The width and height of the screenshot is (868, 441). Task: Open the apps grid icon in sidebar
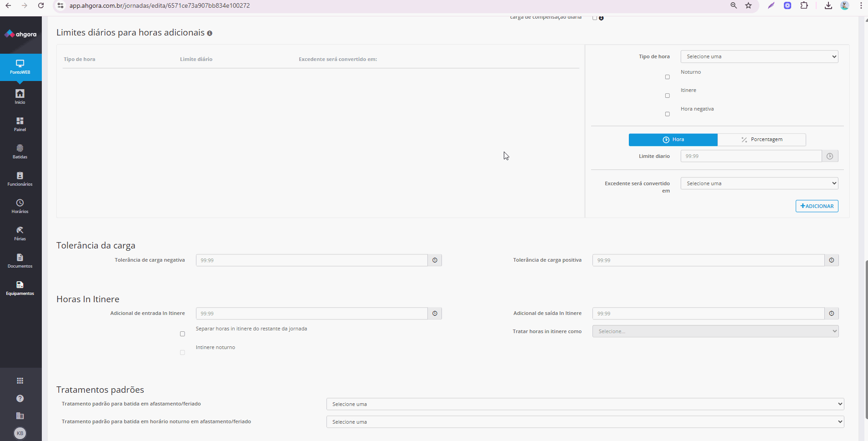[x=20, y=380]
